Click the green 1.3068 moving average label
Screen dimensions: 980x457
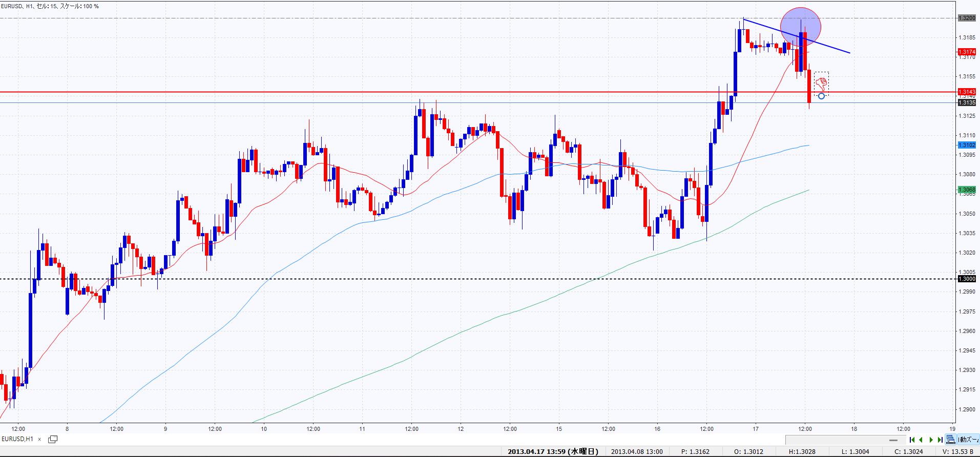pos(966,190)
